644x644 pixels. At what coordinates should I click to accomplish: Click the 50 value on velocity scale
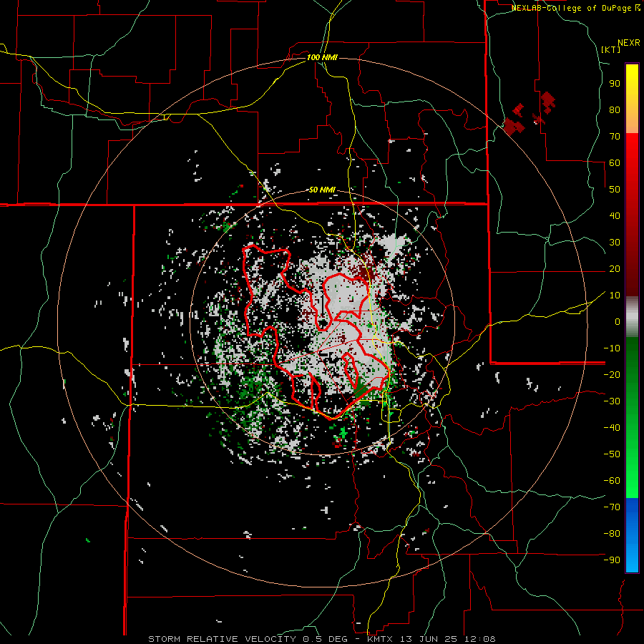(x=615, y=190)
